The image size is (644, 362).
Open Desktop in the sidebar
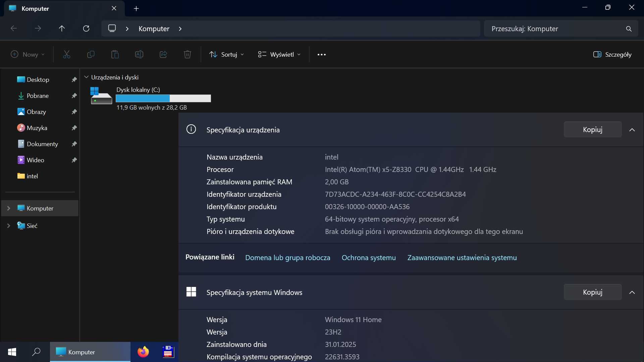click(38, 79)
